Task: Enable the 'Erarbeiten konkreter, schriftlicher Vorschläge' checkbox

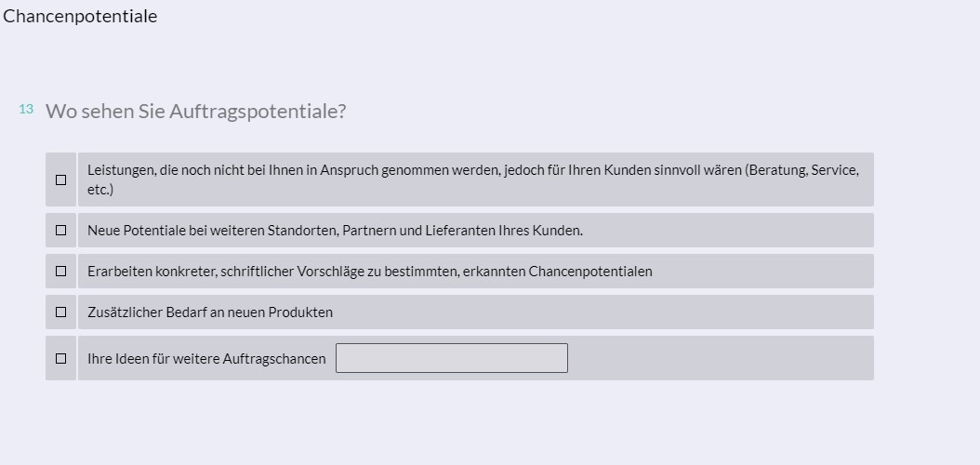Action: (61, 271)
